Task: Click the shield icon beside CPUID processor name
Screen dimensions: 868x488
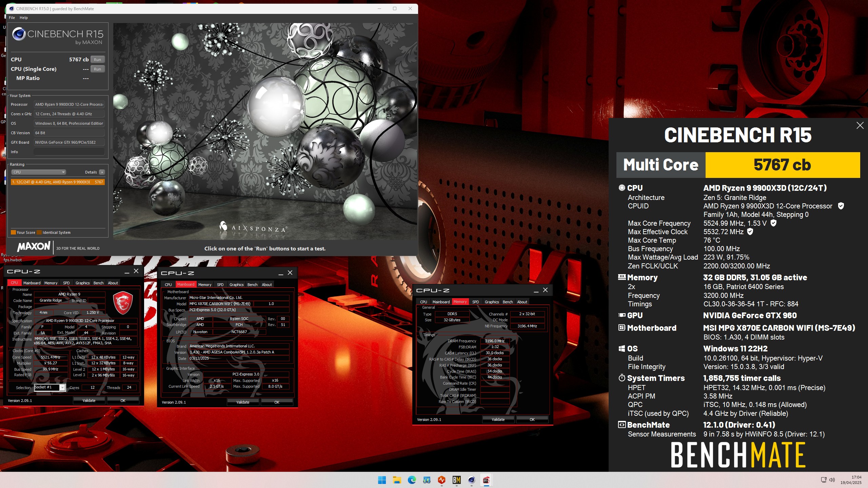Action: pos(841,206)
